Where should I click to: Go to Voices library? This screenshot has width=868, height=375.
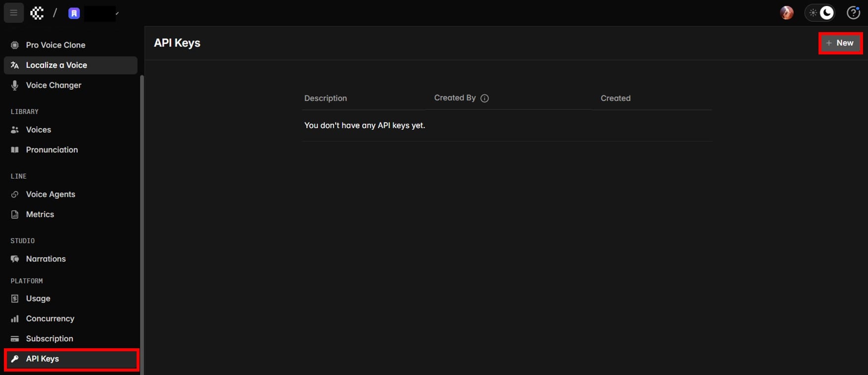click(x=39, y=130)
